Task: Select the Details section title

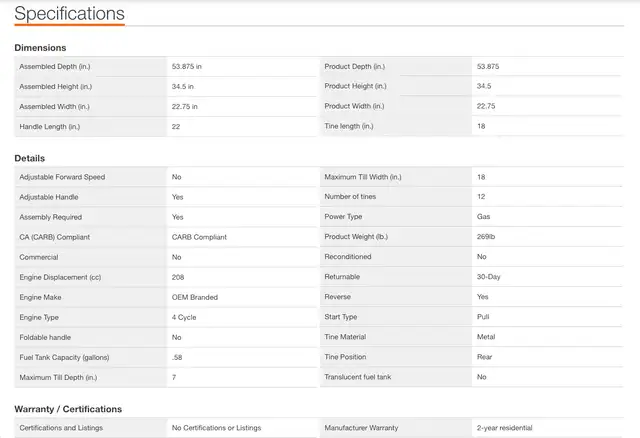Action: [x=29, y=158]
